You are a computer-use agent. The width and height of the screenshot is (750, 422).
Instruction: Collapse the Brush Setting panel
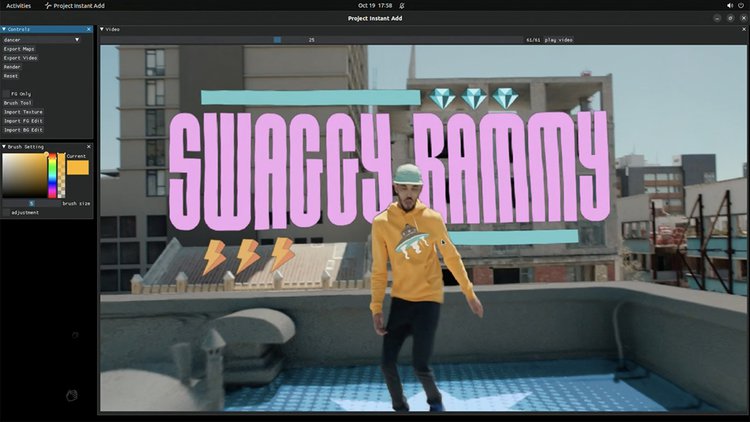click(x=4, y=146)
